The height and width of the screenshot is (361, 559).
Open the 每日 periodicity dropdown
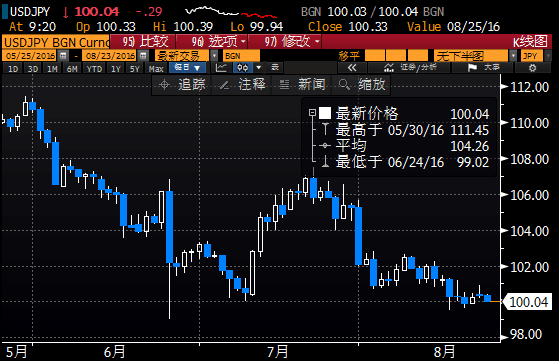point(188,67)
